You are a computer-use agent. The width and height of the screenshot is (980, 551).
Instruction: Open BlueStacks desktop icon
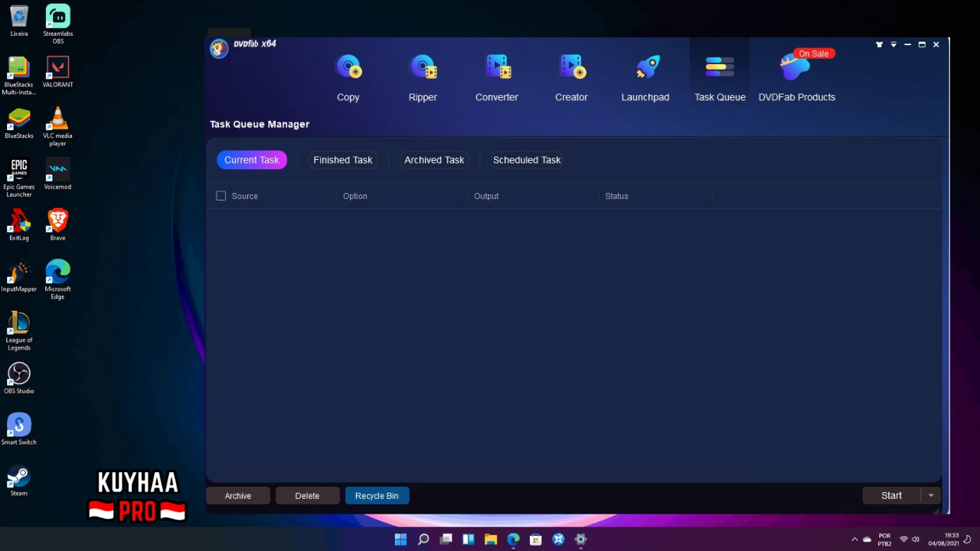pyautogui.click(x=19, y=123)
